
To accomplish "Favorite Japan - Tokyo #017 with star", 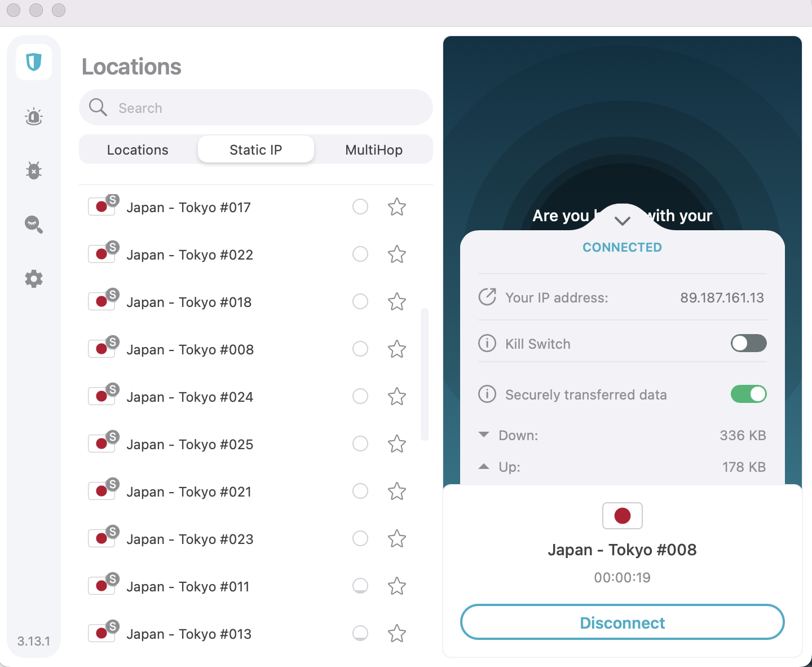I will click(397, 207).
